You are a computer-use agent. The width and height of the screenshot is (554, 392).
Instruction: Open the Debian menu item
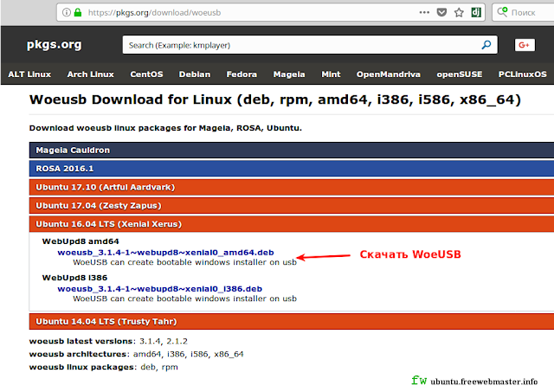coord(195,74)
